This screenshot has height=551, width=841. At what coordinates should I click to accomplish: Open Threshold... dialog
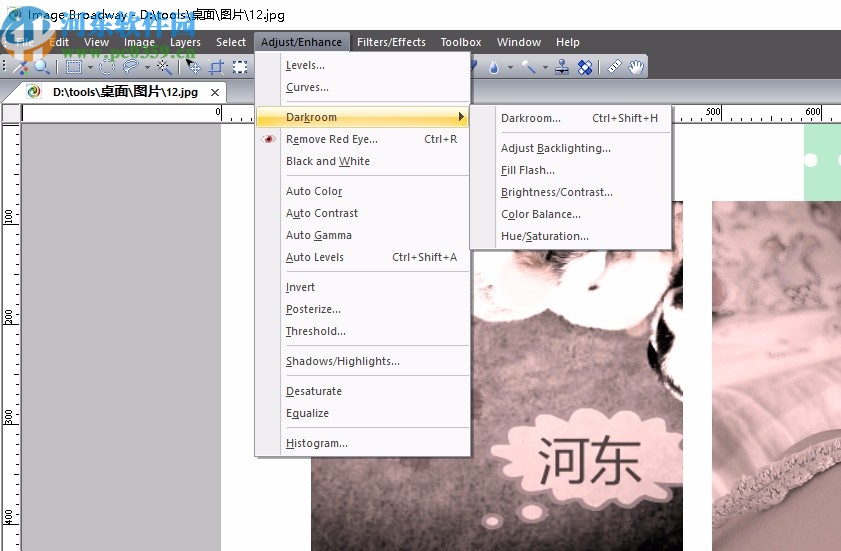(x=363, y=332)
